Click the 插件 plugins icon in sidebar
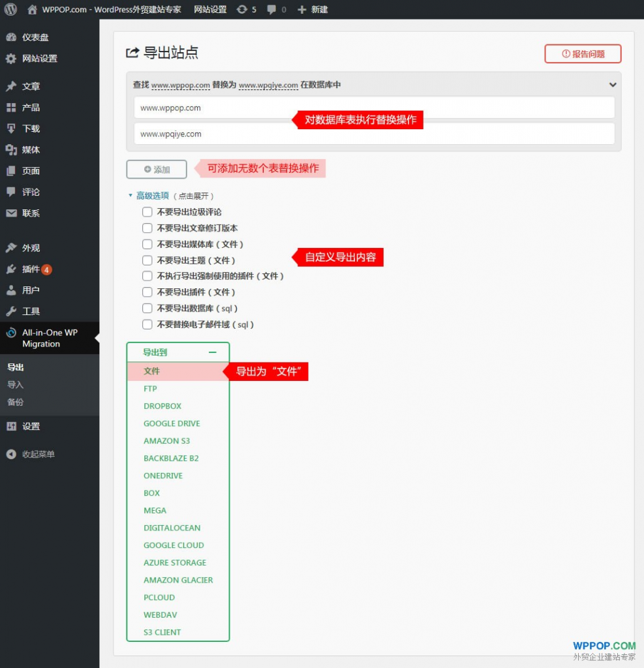 11,269
